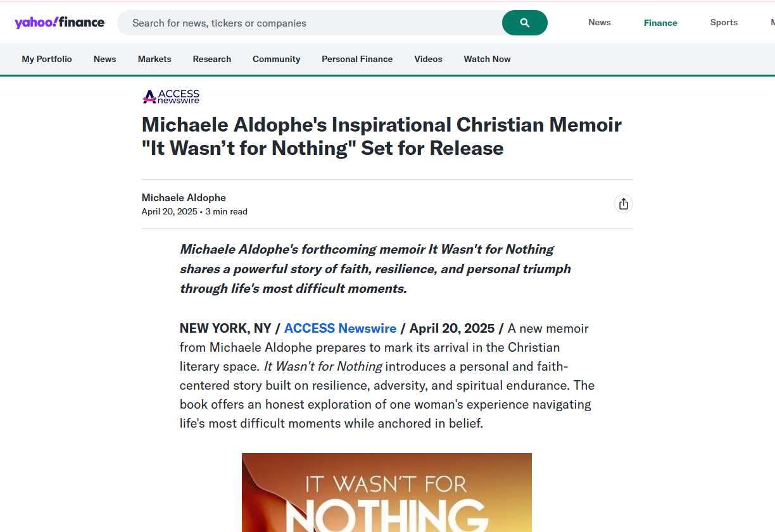Open the Markets menu item
Viewport: 775px width, 532px height.
pos(154,59)
